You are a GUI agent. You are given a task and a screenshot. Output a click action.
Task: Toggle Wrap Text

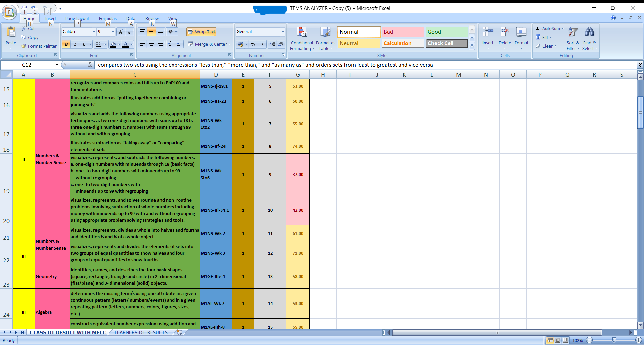(201, 32)
